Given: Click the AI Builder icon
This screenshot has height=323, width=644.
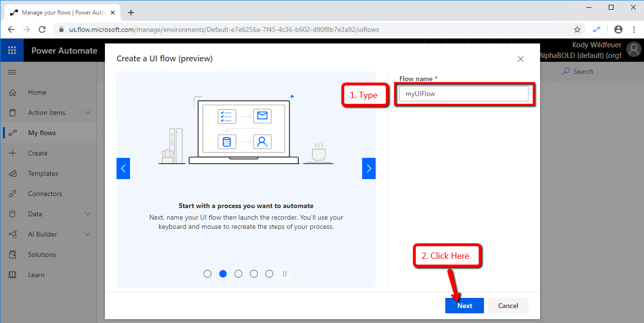Looking at the screenshot, I should tap(13, 234).
